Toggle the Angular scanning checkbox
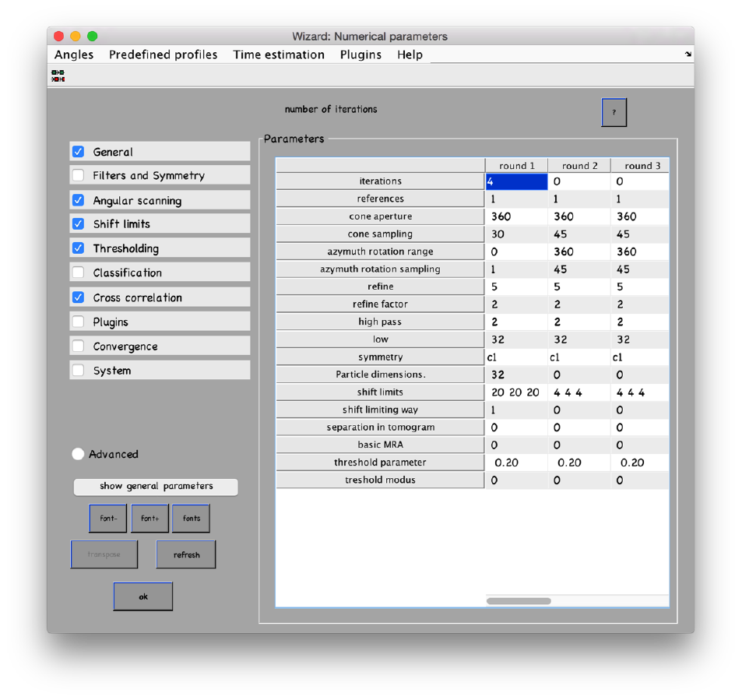This screenshot has width=742, height=700. click(79, 200)
